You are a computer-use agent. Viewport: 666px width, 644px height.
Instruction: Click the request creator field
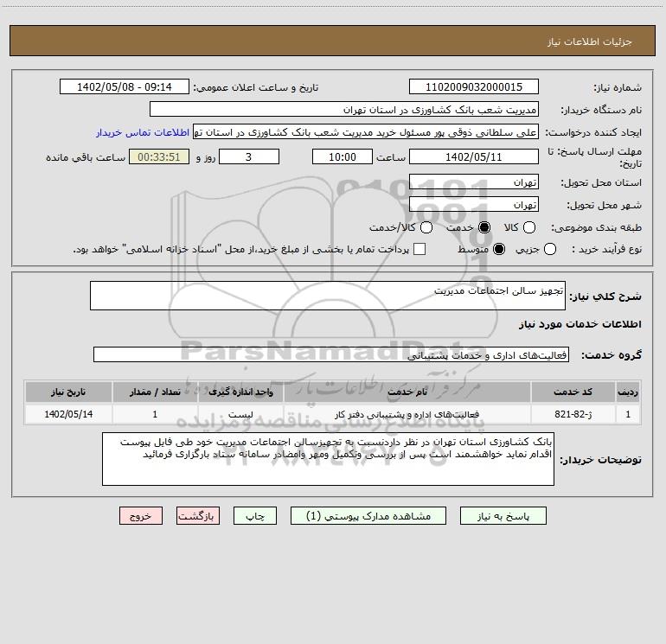coord(366,131)
